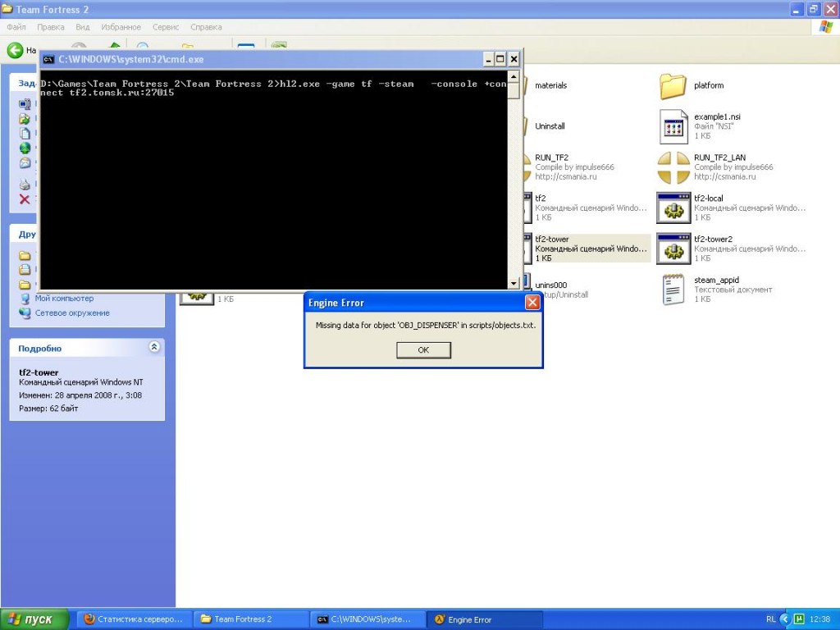
Task: Select the tf2-tower2 batch file icon
Action: [x=673, y=249]
